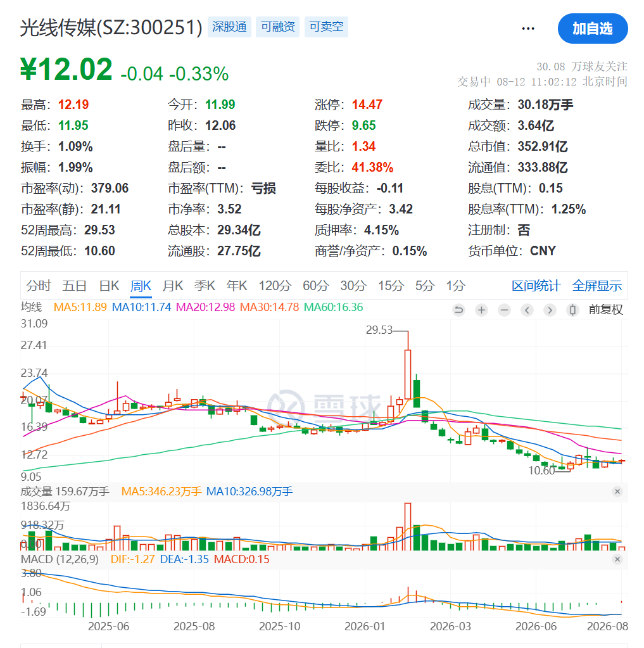Shift chart left with the back arrow

coord(527,310)
